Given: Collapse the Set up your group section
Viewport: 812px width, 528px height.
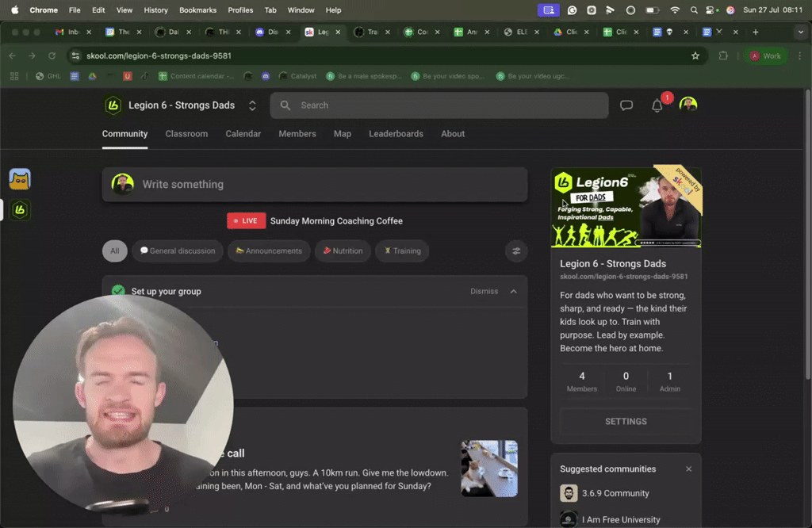Looking at the screenshot, I should click(x=513, y=292).
